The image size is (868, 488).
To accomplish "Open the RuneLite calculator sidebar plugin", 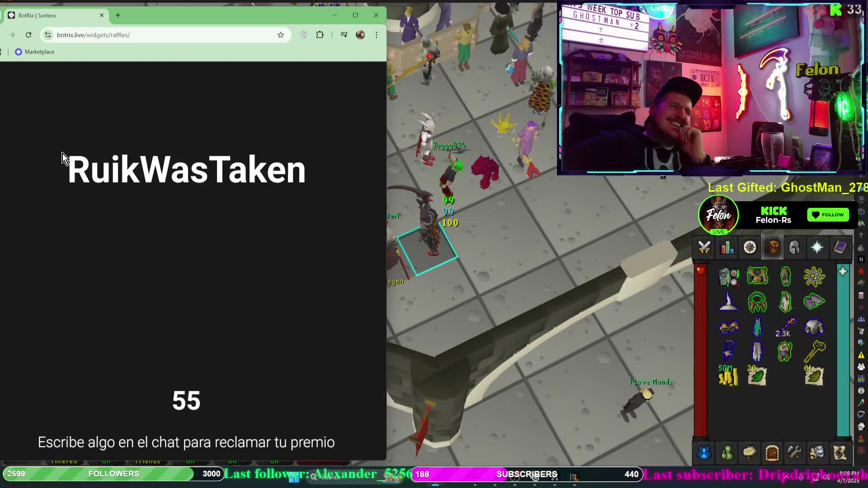I will click(861, 296).
